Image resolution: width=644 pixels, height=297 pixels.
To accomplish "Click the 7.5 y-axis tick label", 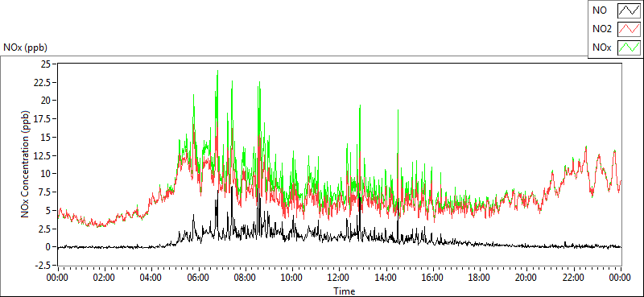I will pos(44,192).
